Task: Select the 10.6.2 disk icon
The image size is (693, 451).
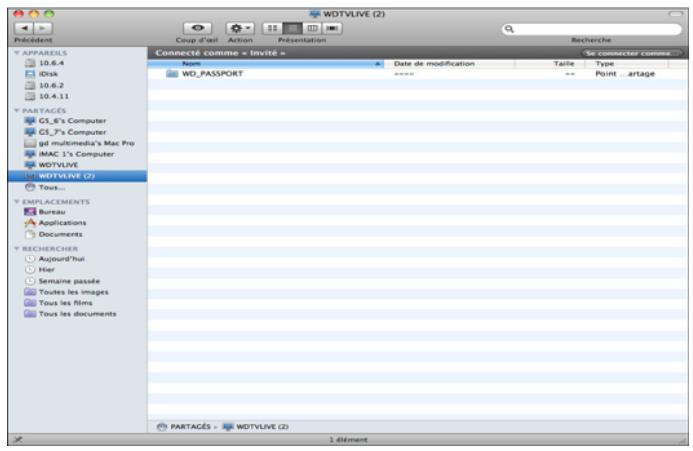Action: pos(30,85)
